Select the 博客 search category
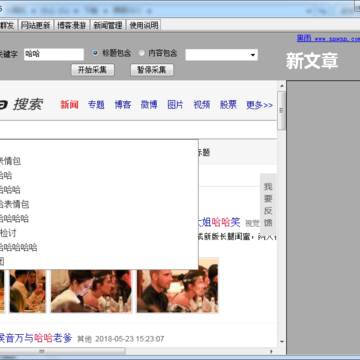 coord(123,105)
